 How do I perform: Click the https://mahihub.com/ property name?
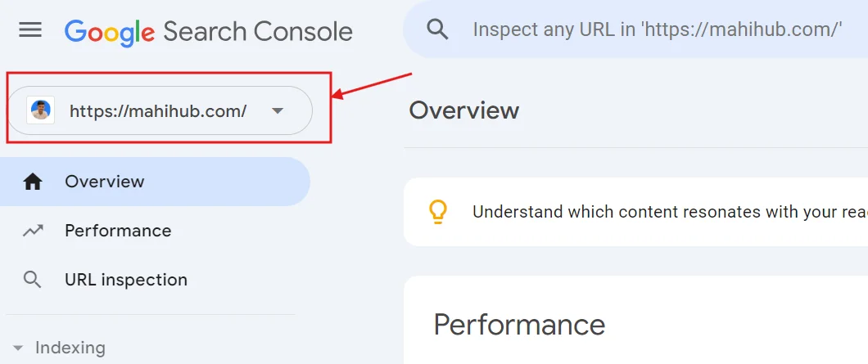pyautogui.click(x=158, y=110)
